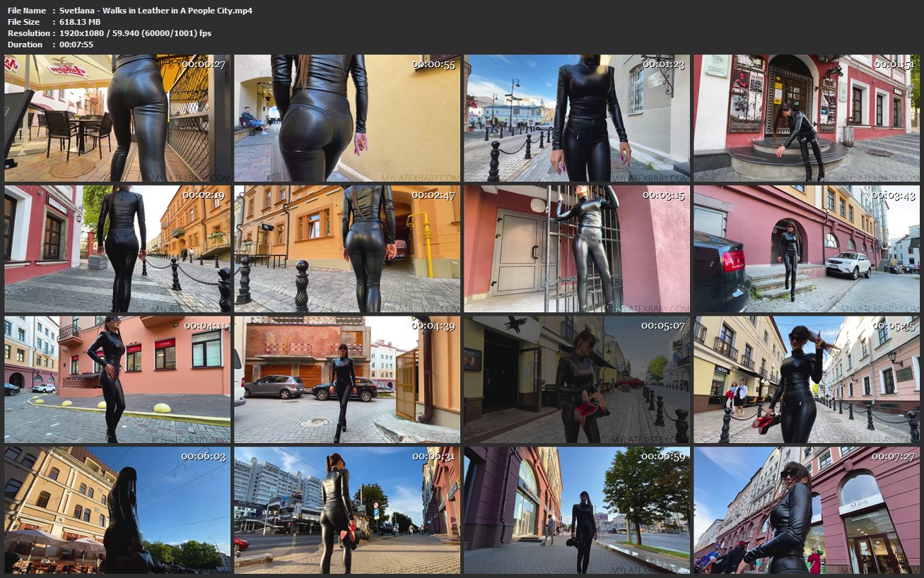
Task: Click the thumbnail timestamped 00:00:27
Action: click(117, 118)
